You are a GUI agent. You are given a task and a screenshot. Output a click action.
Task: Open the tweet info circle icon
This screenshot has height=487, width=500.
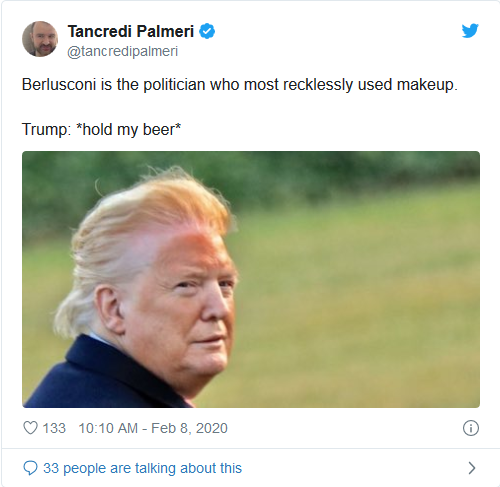click(471, 428)
